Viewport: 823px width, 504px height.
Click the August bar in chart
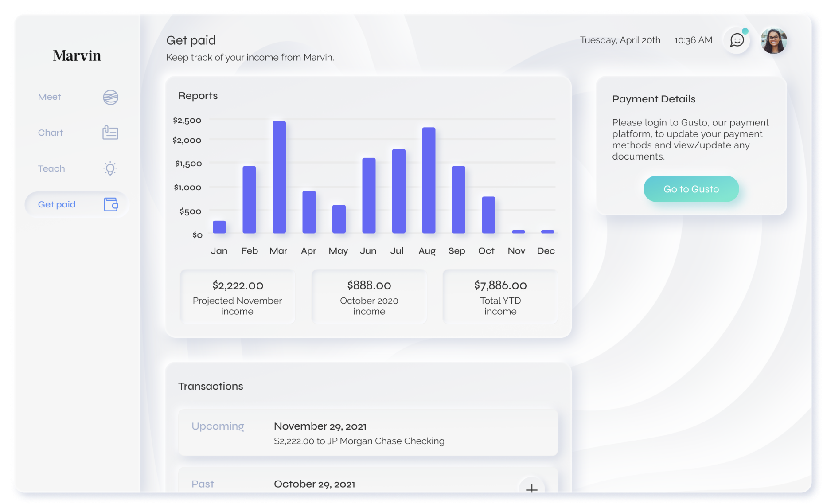pyautogui.click(x=429, y=180)
